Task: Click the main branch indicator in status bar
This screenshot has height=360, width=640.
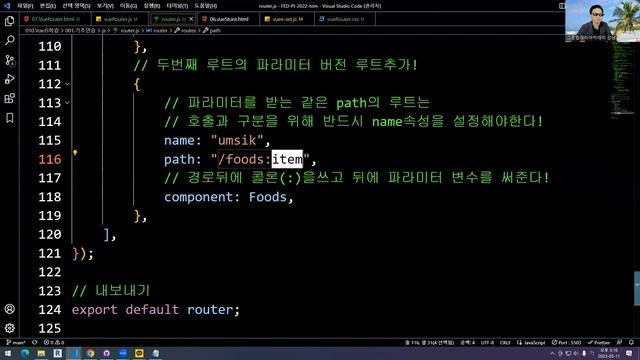Action: pyautogui.click(x=16, y=342)
